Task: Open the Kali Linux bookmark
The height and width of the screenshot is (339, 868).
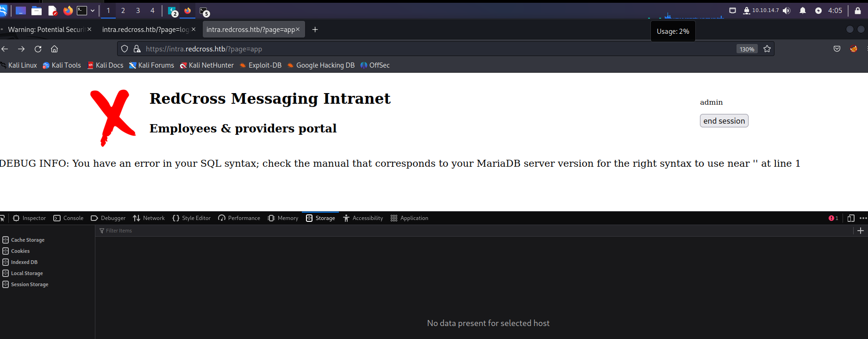Action: [x=19, y=65]
